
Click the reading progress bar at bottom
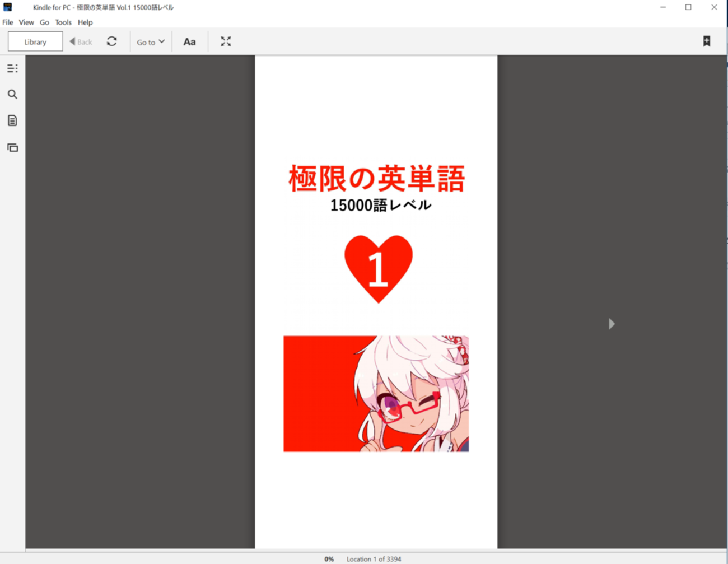[376, 551]
